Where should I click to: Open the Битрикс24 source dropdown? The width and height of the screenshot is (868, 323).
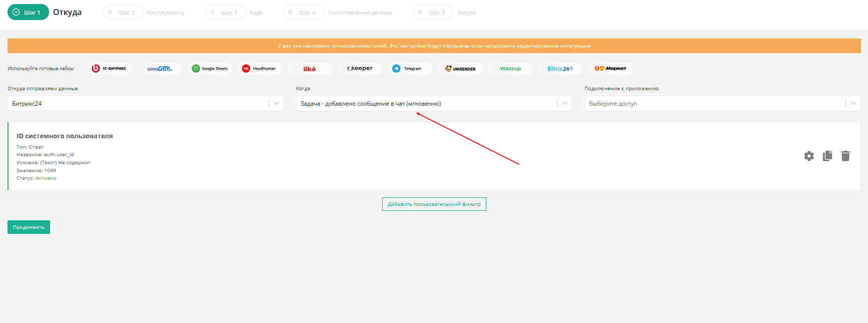click(x=145, y=104)
